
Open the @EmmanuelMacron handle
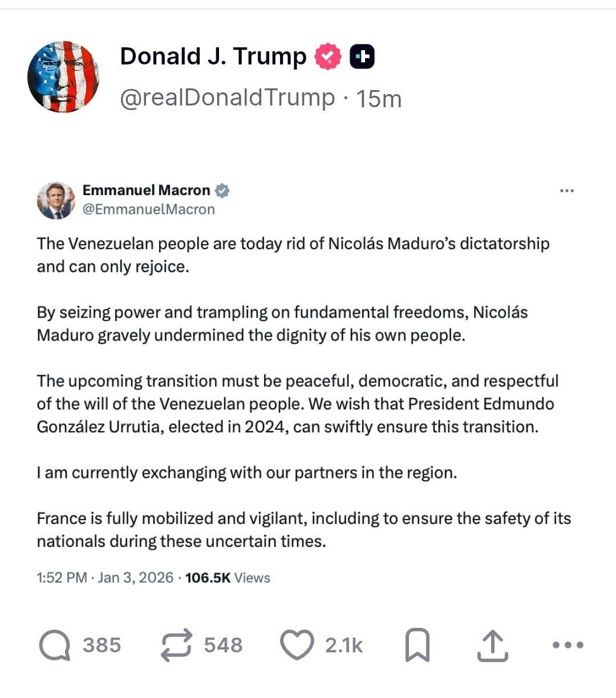(x=149, y=209)
